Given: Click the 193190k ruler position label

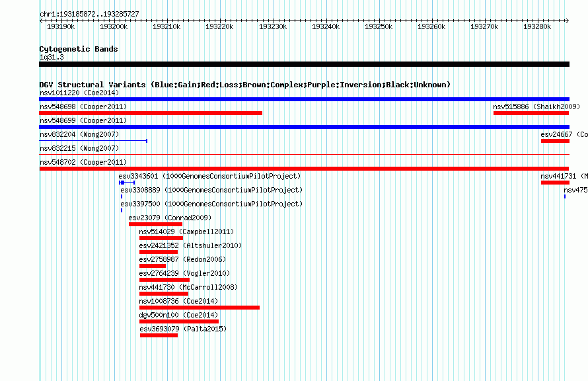Looking at the screenshot, I should pyautogui.click(x=61, y=26).
